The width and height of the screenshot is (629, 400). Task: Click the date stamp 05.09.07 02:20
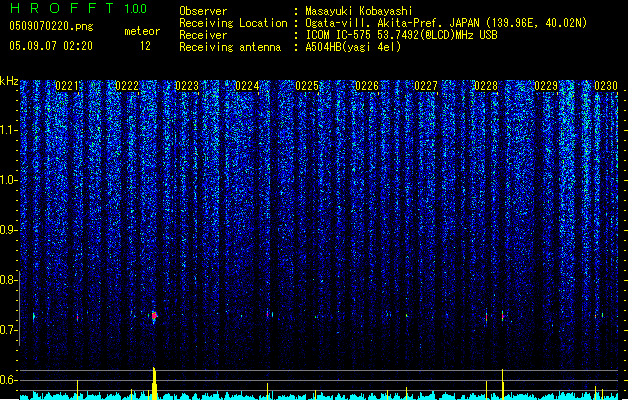coord(51,46)
